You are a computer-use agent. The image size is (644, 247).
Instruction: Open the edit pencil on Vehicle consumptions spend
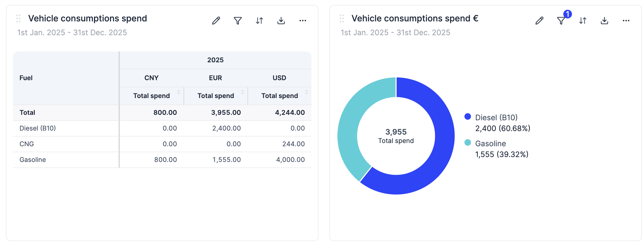[216, 20]
